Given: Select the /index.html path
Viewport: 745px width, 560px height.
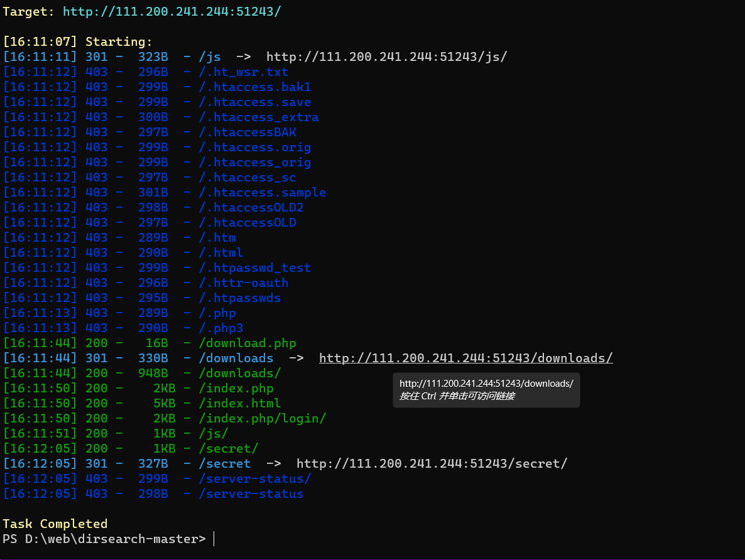Looking at the screenshot, I should click(240, 403).
